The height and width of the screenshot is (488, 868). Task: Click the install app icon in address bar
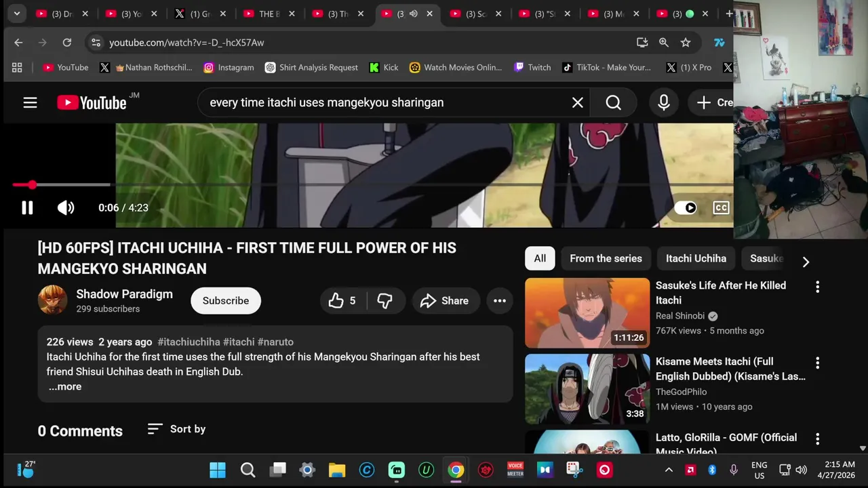pyautogui.click(x=642, y=43)
